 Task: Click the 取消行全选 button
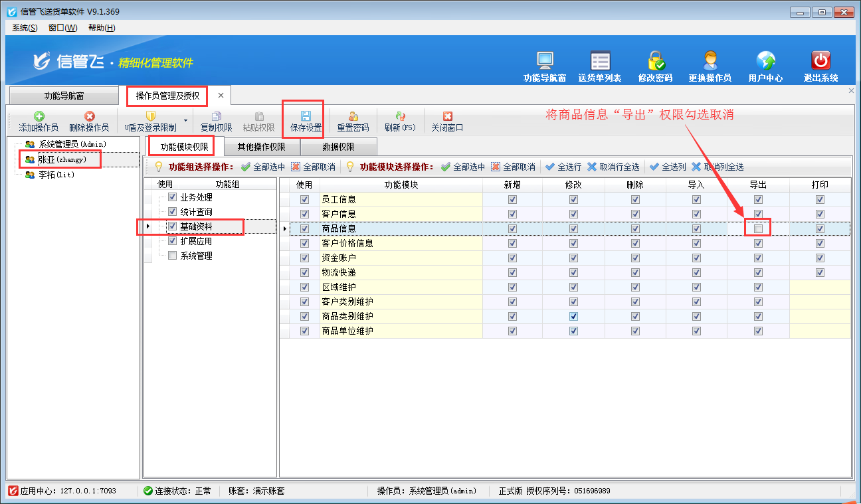pos(613,167)
